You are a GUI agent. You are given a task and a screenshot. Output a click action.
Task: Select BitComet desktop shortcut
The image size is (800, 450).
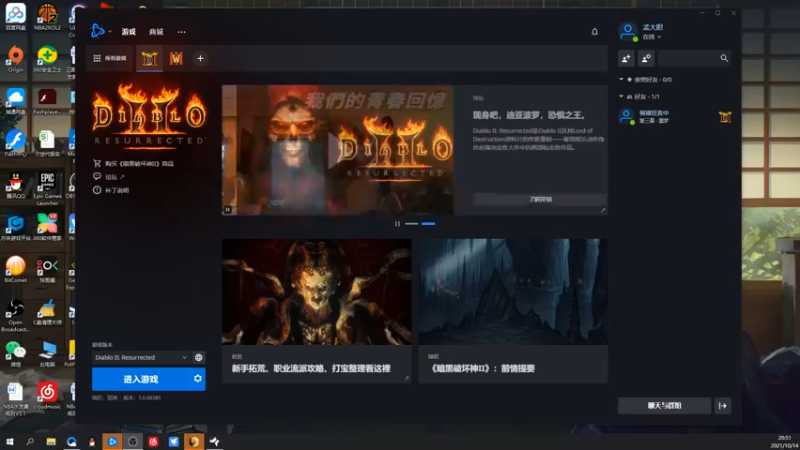[x=15, y=269]
